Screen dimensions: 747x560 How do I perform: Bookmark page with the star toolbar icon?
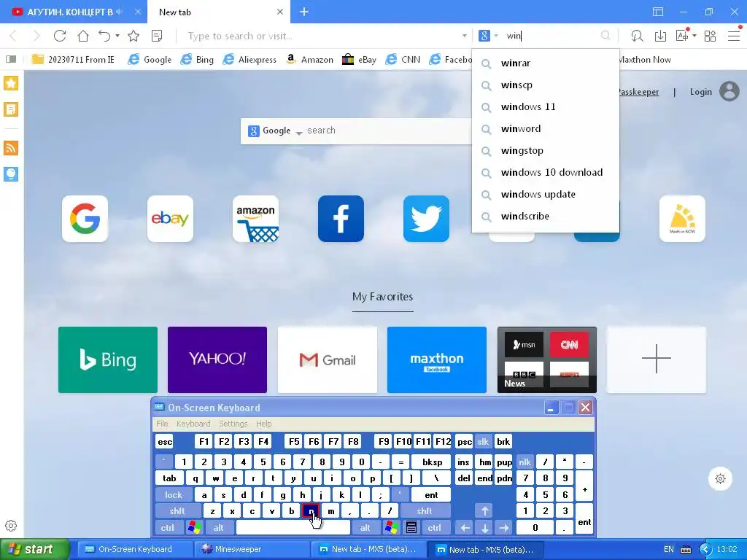pyautogui.click(x=133, y=36)
